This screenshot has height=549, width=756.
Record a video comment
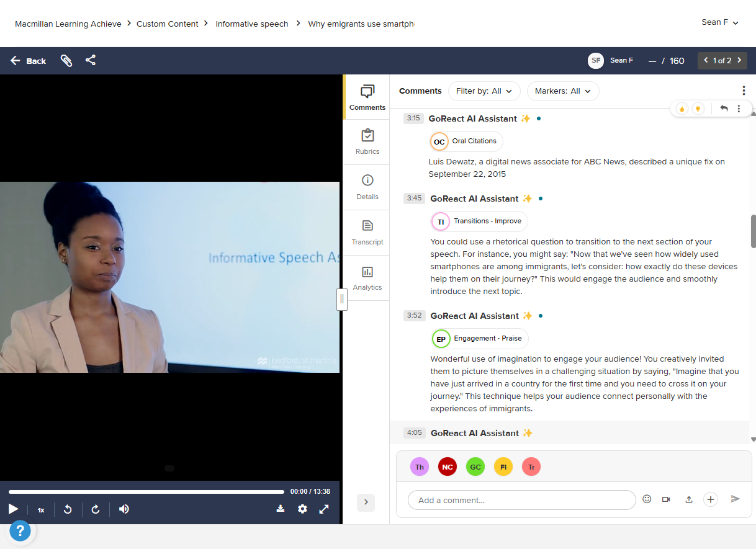(x=666, y=499)
